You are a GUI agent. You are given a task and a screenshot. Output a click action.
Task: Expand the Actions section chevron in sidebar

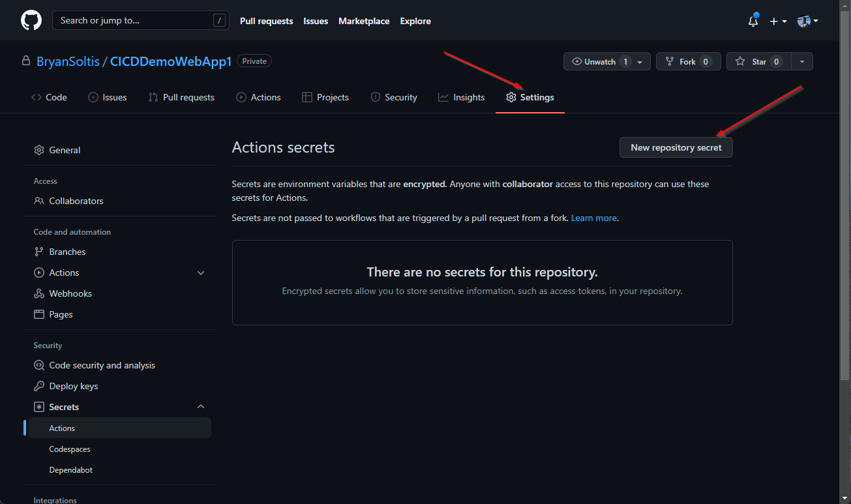click(x=201, y=273)
